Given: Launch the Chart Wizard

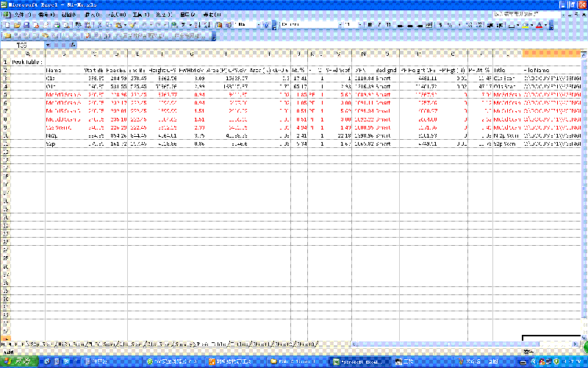Looking at the screenshot, I should tap(218, 25).
